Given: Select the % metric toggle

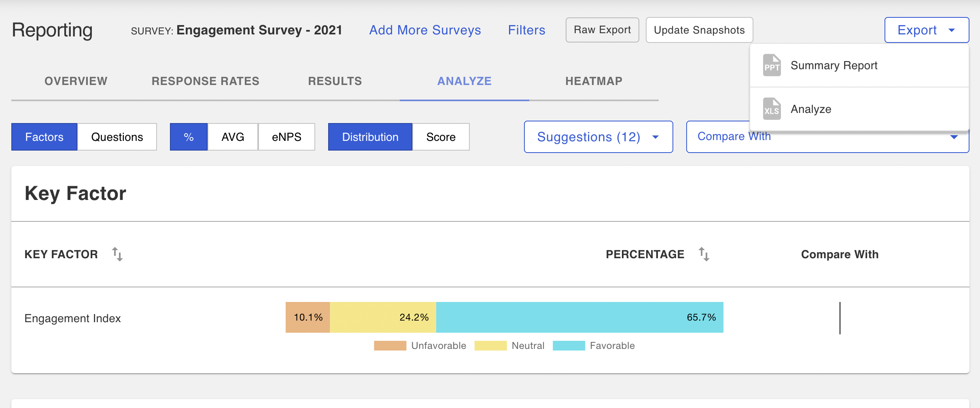Looking at the screenshot, I should click(x=189, y=137).
